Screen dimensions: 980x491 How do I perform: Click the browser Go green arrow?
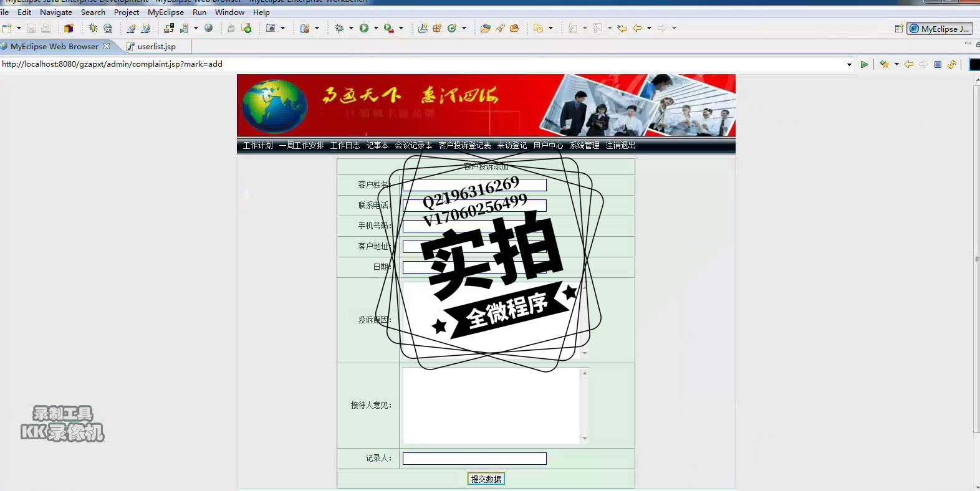pyautogui.click(x=864, y=64)
